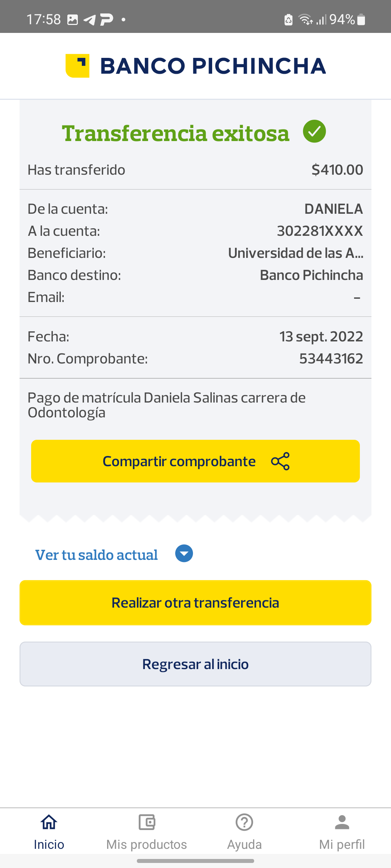Expand the blue saldo actual dropdown arrow
This screenshot has width=391, height=868.
184,554
